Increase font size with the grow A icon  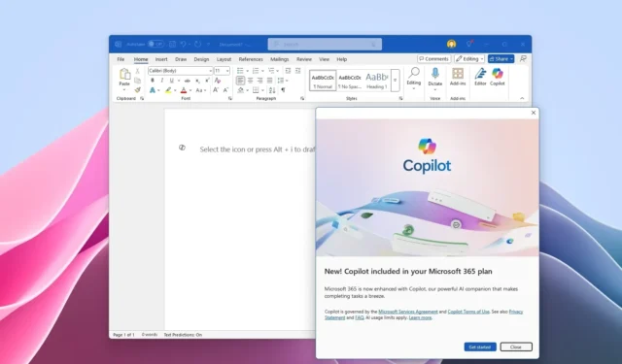click(x=216, y=90)
